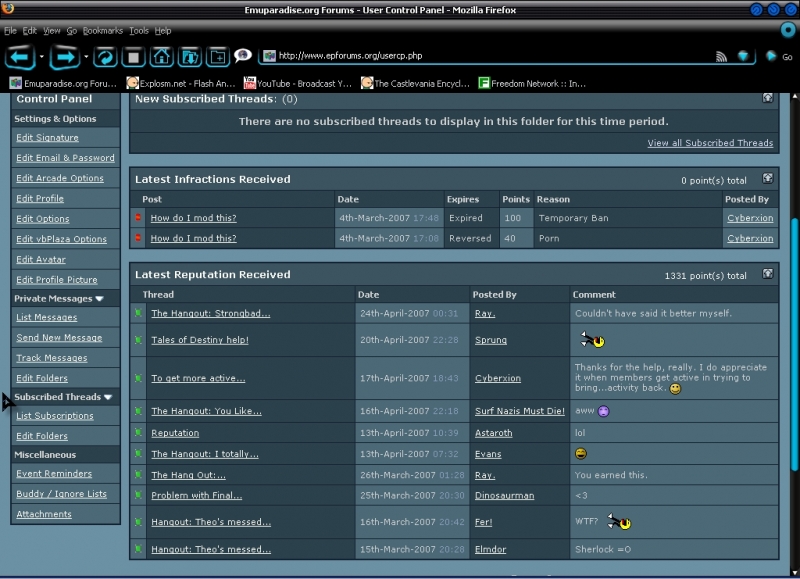Open Buddy / Ignore Lists
The width and height of the screenshot is (800, 579).
(x=61, y=494)
